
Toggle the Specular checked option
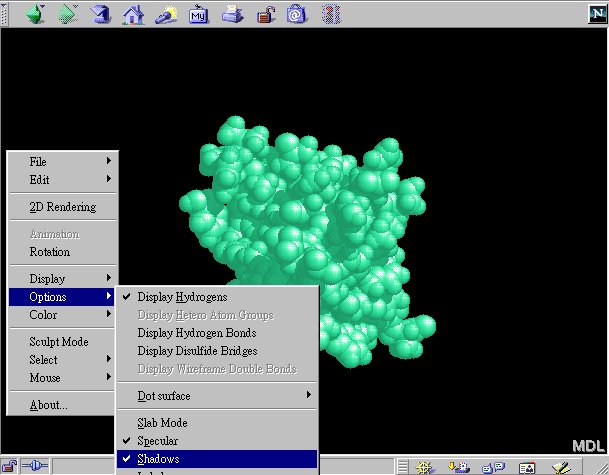pyautogui.click(x=218, y=441)
